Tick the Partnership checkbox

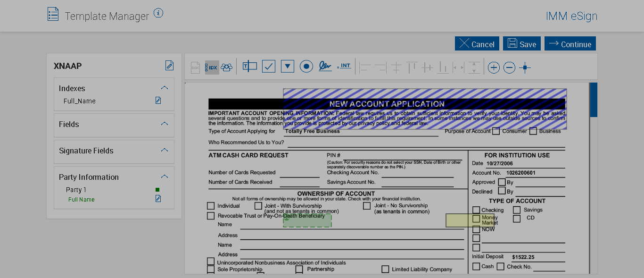pos(299,270)
